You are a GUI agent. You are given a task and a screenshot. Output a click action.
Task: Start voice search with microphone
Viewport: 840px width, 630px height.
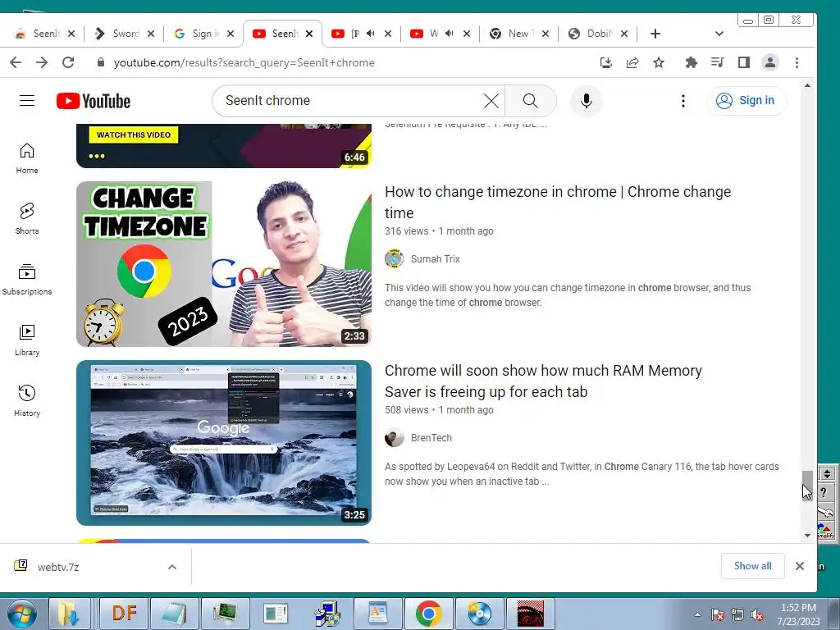point(587,101)
